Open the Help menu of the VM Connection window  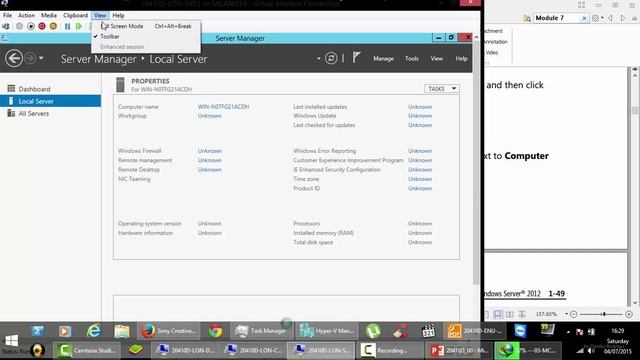pyautogui.click(x=118, y=15)
